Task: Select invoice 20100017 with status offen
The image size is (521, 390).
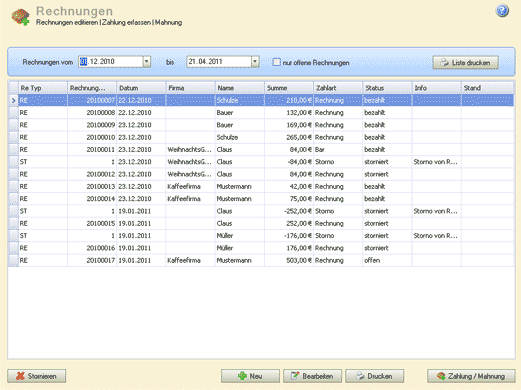Action: tap(261, 260)
